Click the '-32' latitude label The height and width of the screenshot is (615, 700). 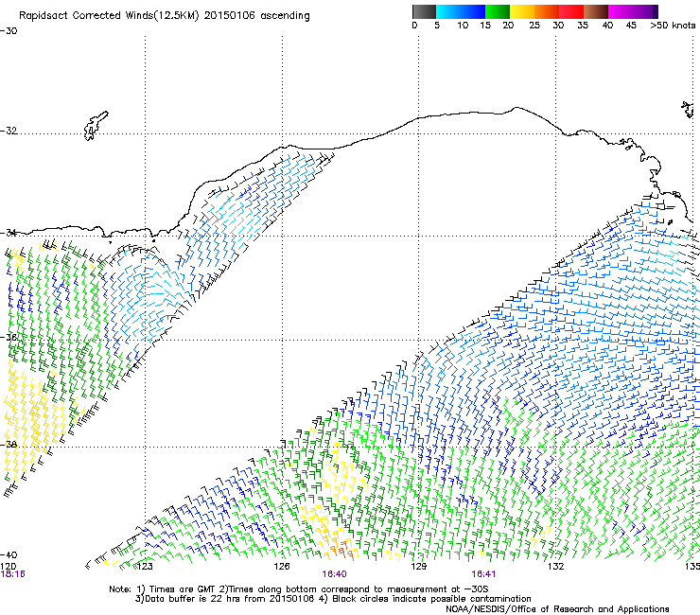9,131
